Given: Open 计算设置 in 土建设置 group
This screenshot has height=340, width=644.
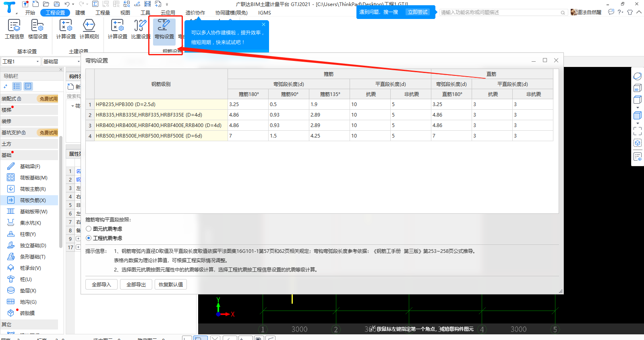Looking at the screenshot, I should click(x=66, y=29).
